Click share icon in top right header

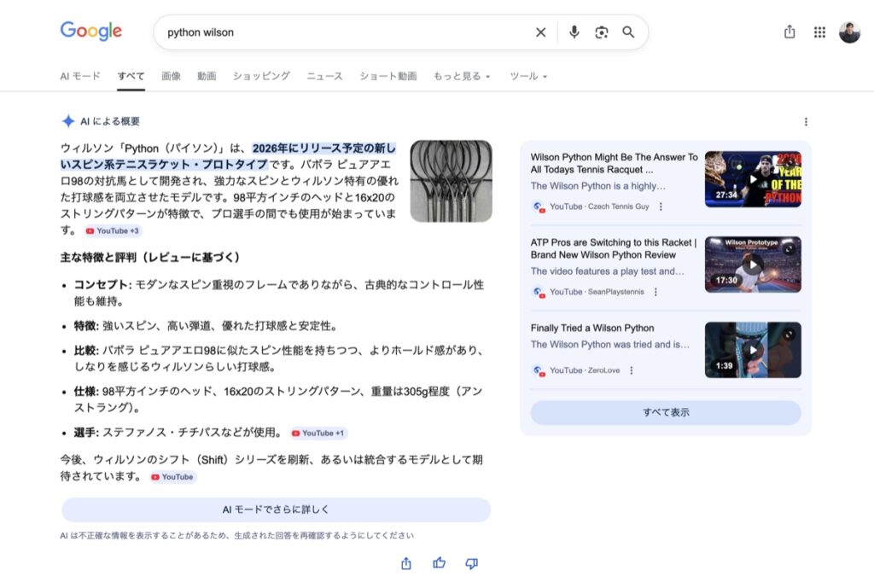[x=790, y=32]
